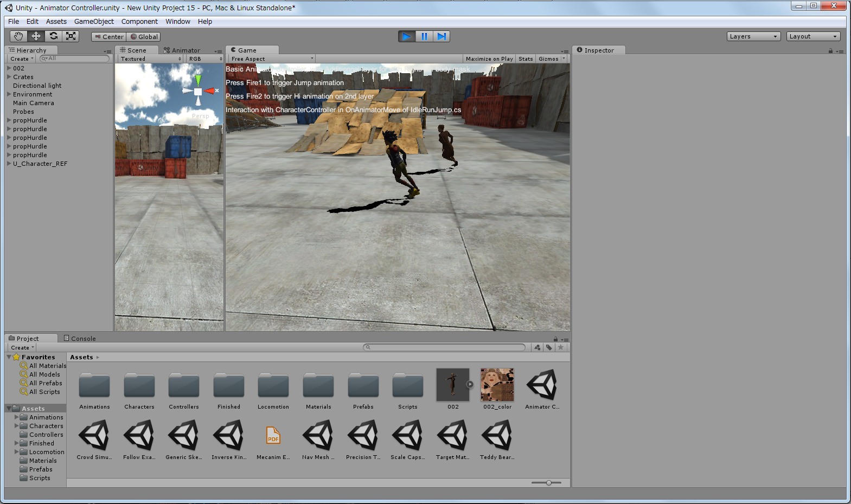Select the 002 model thumbnail
The image size is (851, 504).
[x=453, y=385]
